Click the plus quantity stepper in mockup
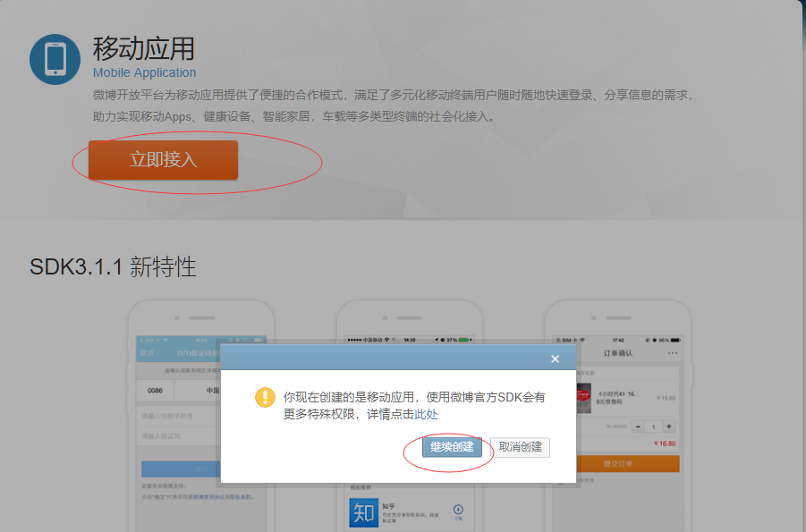The width and height of the screenshot is (806, 532). 669,426
